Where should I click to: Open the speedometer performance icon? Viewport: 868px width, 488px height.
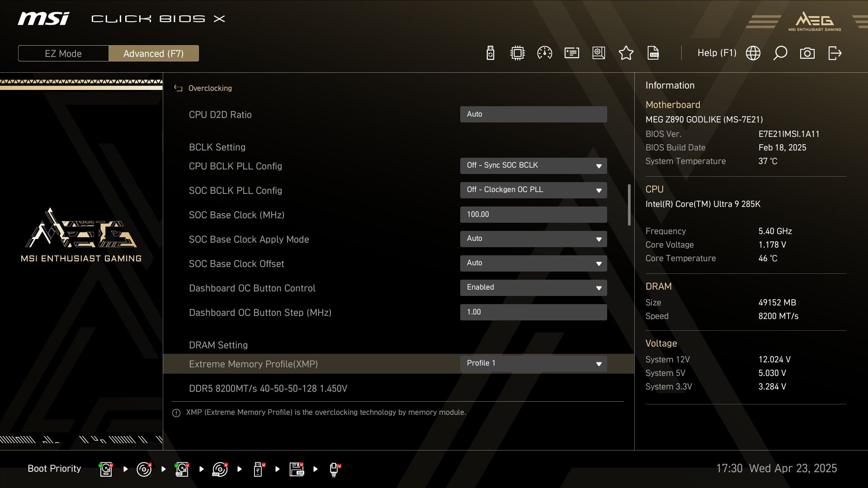pyautogui.click(x=545, y=53)
